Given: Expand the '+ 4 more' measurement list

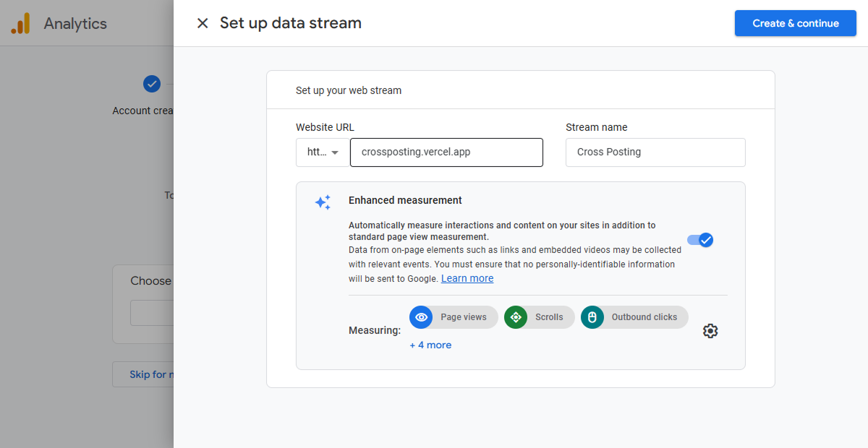Looking at the screenshot, I should pos(430,345).
